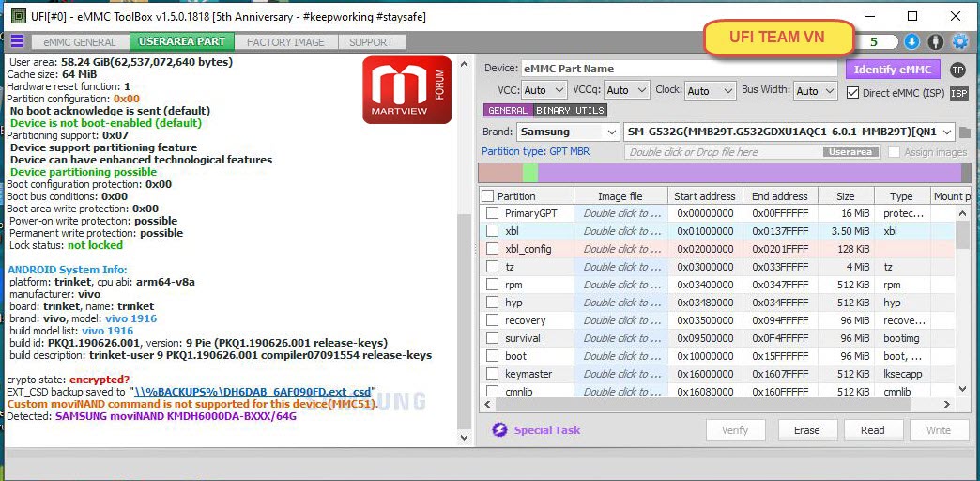The width and height of the screenshot is (980, 481).
Task: Click the Size column header
Action: [846, 195]
